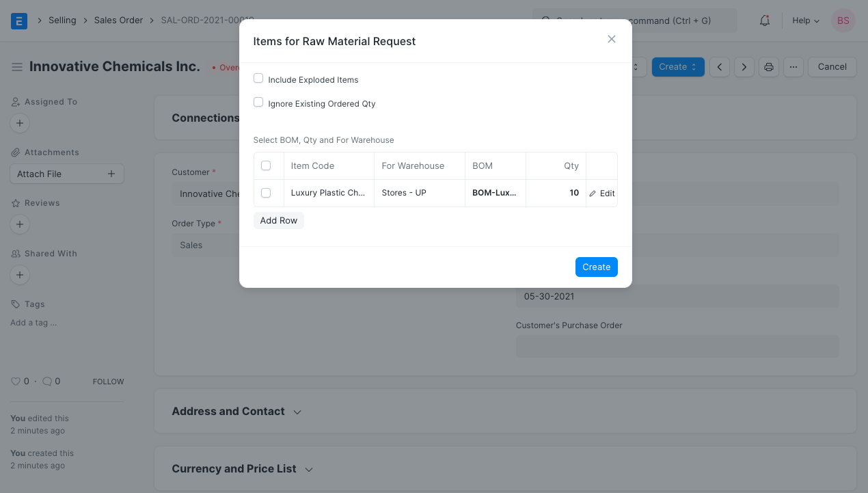The width and height of the screenshot is (868, 493).
Task: Navigate to the Selling breadcrumb
Action: [x=62, y=20]
